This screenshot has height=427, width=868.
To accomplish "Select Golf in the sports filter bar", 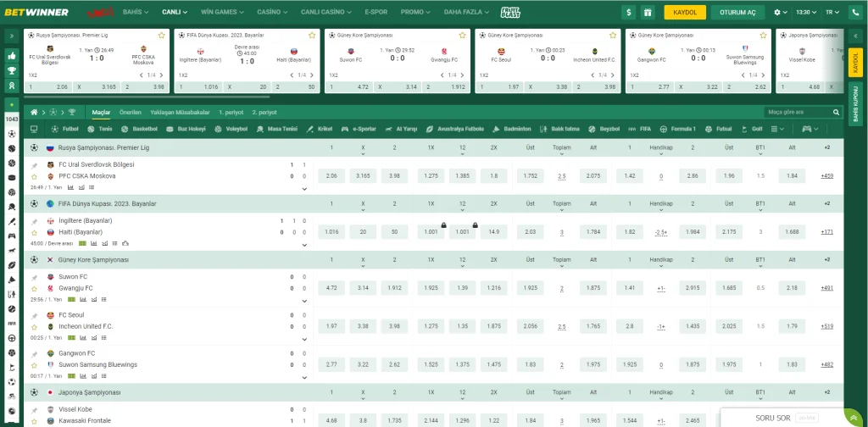I will click(x=751, y=129).
